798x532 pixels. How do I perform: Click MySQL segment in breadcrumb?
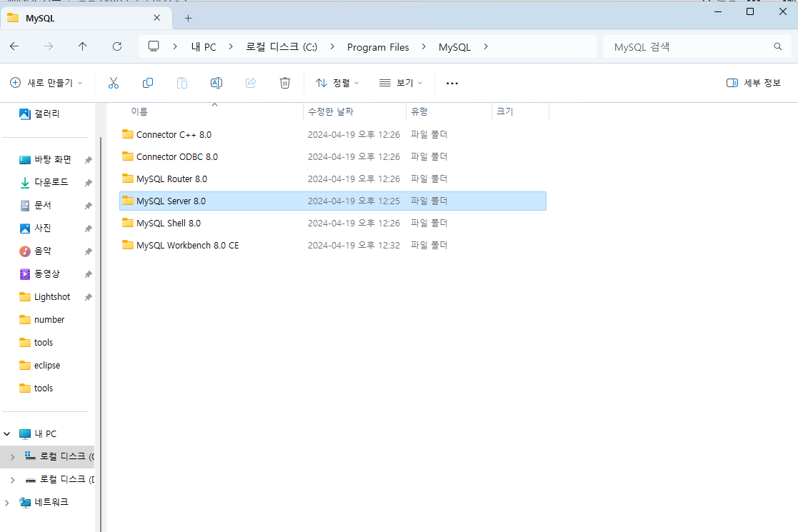pos(455,47)
